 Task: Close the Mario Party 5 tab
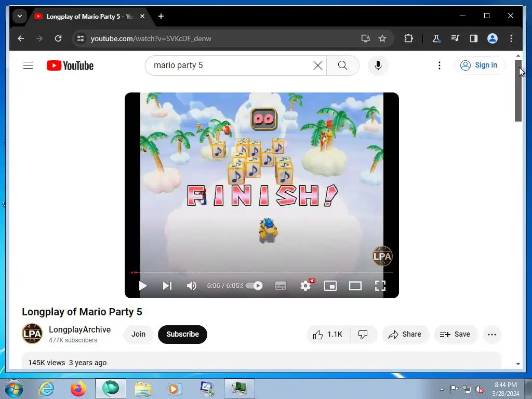pos(142,16)
